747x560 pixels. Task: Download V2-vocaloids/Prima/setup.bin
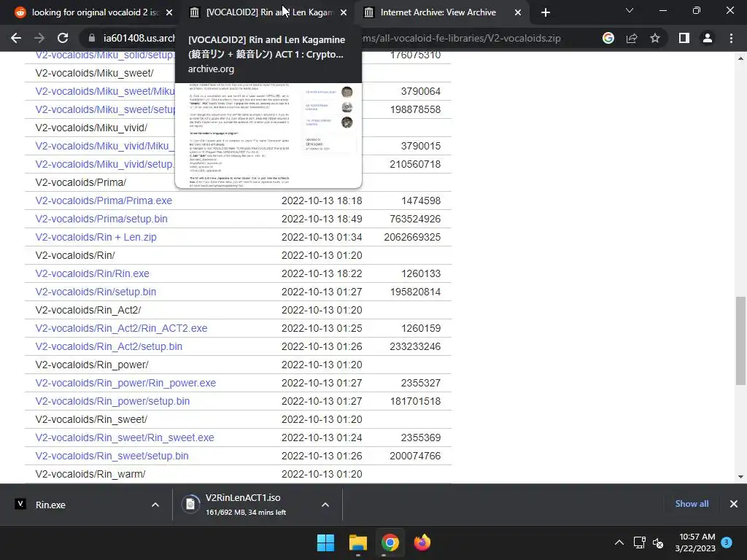[101, 219]
